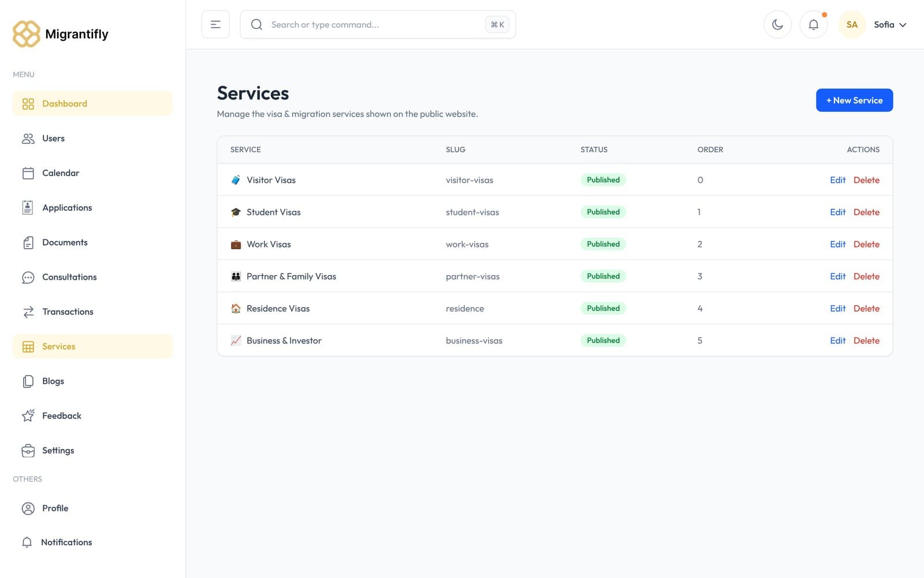This screenshot has height=578, width=924.
Task: Open Dashboard from the sidebar
Action: coord(92,103)
